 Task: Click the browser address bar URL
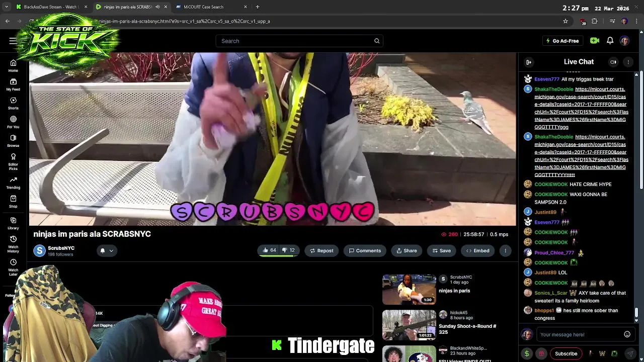[184, 21]
